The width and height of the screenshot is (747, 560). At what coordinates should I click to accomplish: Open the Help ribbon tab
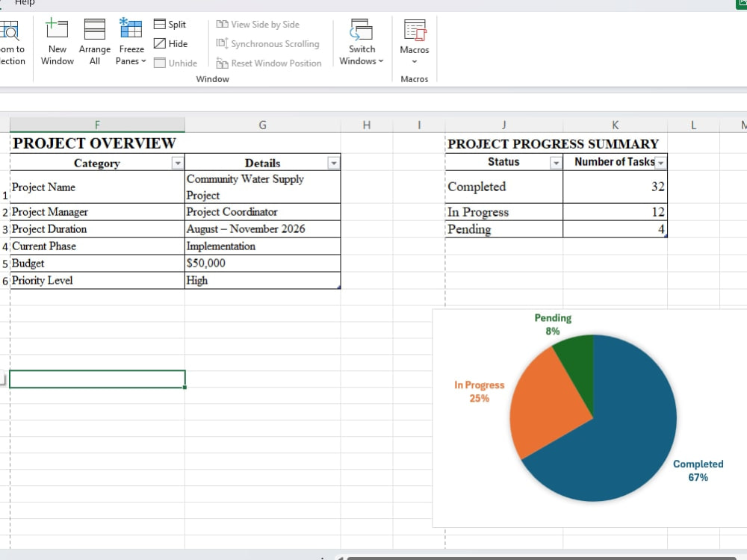point(25,3)
